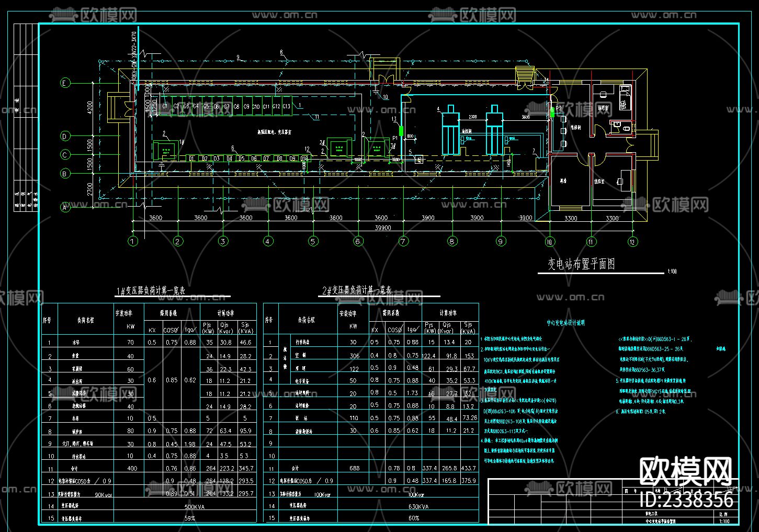Click the large 欧模网 logo text
The height and width of the screenshot is (532, 759).
pos(686,472)
